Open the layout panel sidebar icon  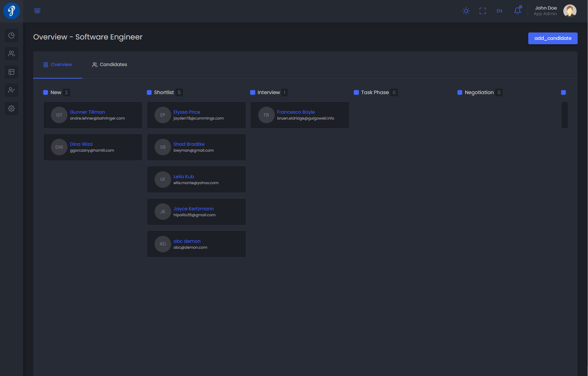coord(11,72)
